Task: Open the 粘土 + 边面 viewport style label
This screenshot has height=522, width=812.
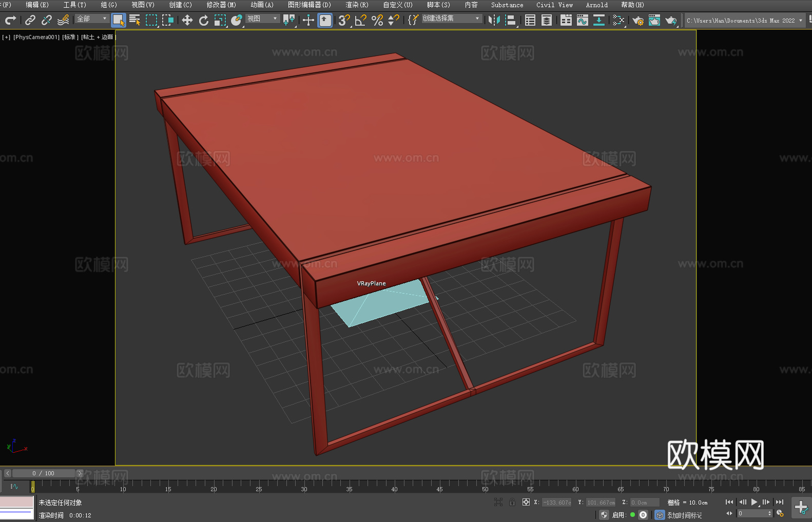Action: tap(98, 37)
